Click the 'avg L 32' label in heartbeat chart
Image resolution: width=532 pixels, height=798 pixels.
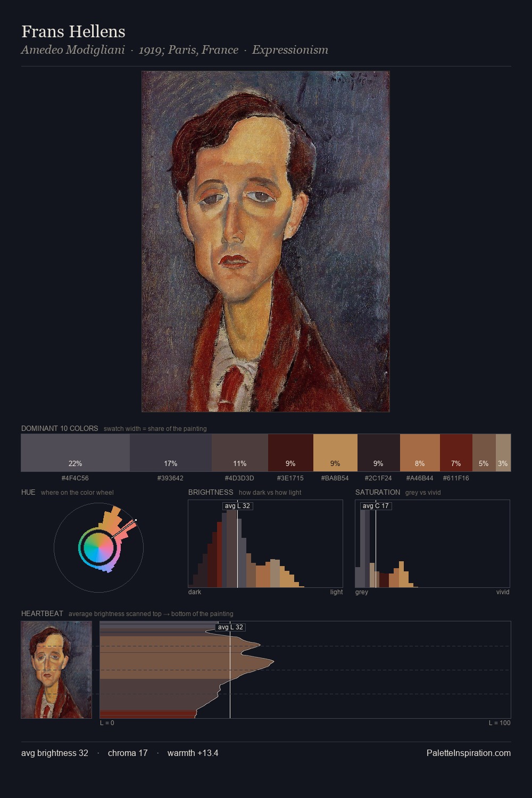(x=230, y=627)
